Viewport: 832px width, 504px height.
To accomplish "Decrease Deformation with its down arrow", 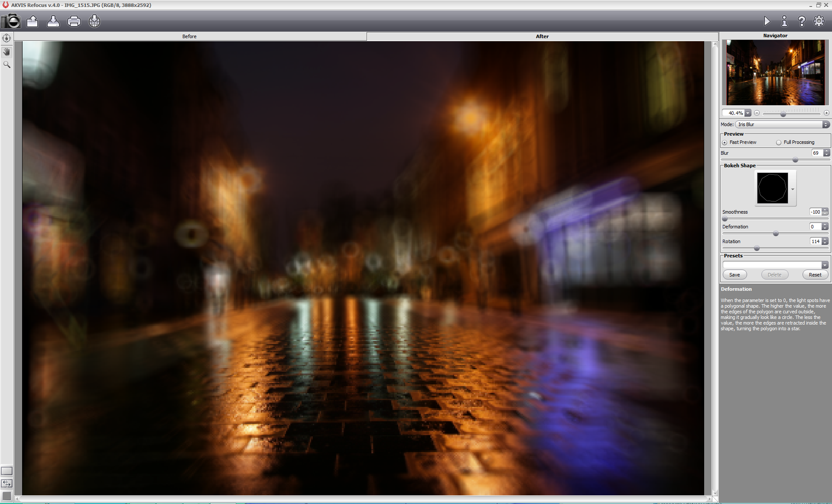I will click(x=825, y=228).
